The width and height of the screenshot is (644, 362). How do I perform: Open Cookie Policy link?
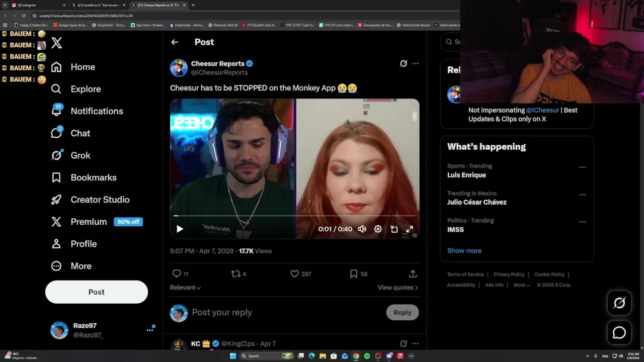[x=549, y=275]
